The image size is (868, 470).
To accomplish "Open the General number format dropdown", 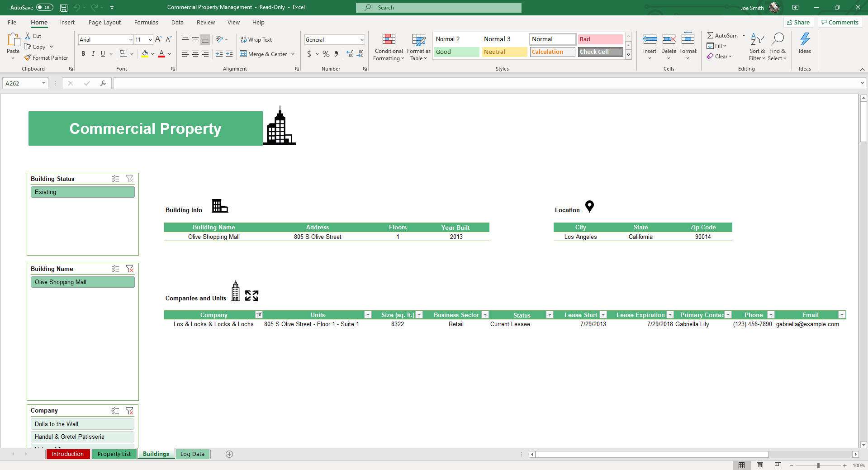I will click(362, 39).
